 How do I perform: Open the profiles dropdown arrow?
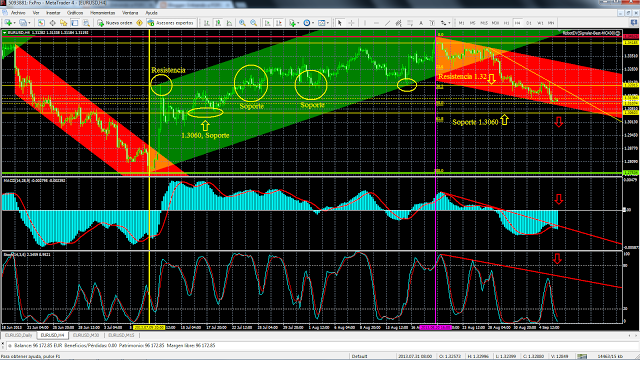(x=30, y=23)
